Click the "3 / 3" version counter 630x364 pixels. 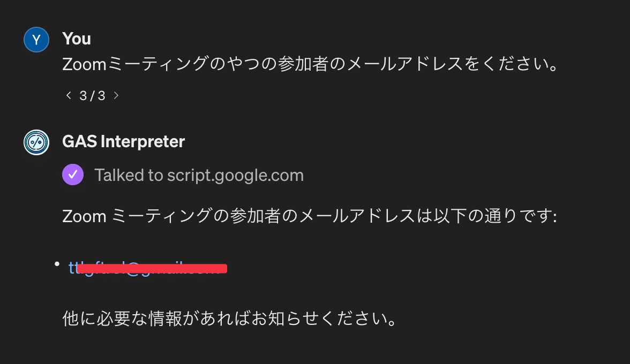pos(92,96)
